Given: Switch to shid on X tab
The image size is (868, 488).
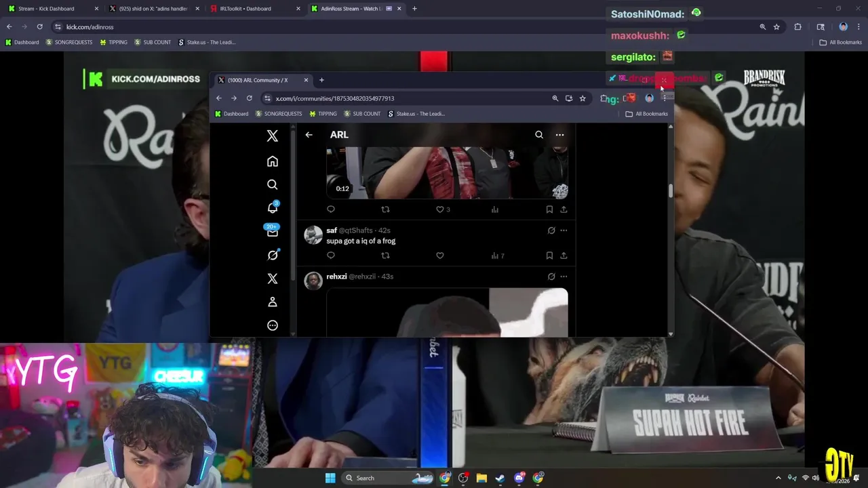Looking at the screenshot, I should (x=153, y=9).
